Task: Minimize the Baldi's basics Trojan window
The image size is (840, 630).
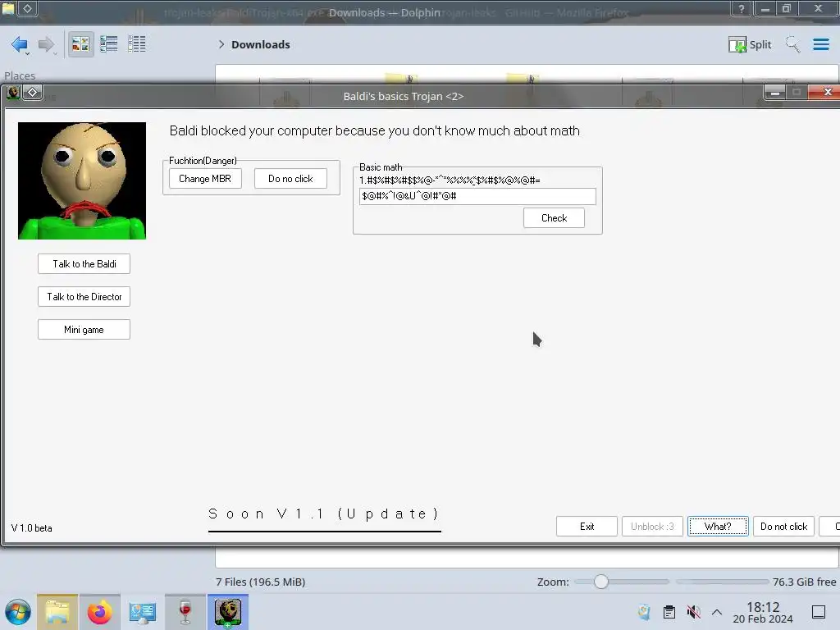Action: pos(774,92)
